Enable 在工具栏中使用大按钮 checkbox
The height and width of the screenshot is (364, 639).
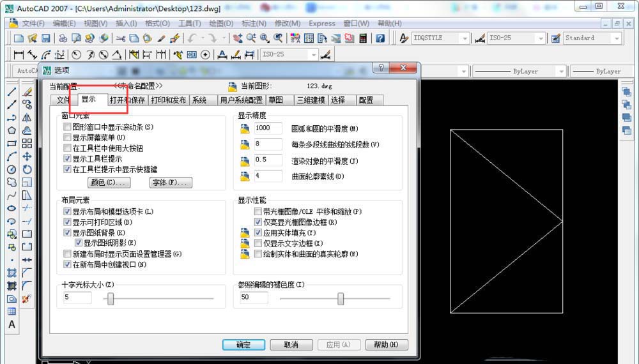[67, 148]
